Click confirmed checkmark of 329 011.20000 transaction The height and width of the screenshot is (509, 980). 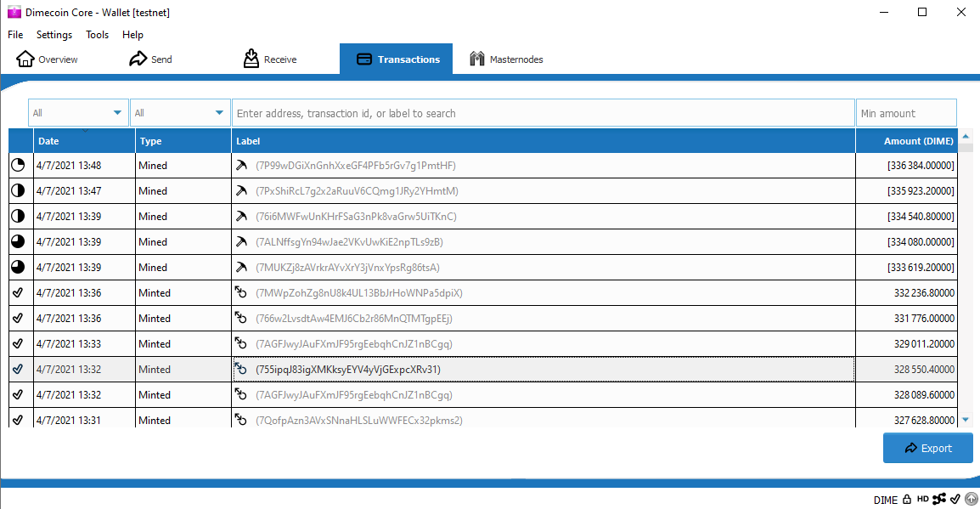pos(18,344)
